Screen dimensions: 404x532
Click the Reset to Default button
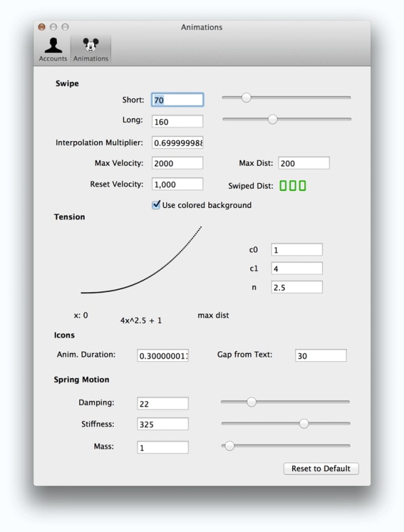pos(321,468)
